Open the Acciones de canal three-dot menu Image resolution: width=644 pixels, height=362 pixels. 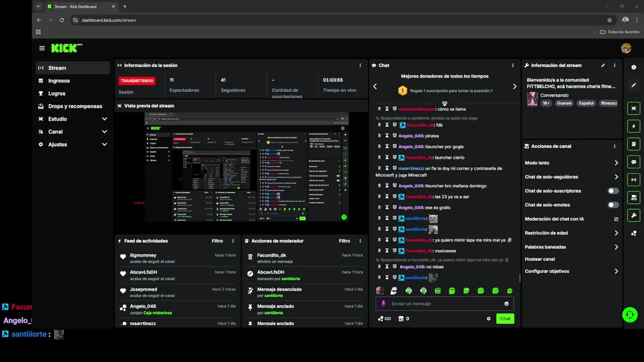point(614,146)
